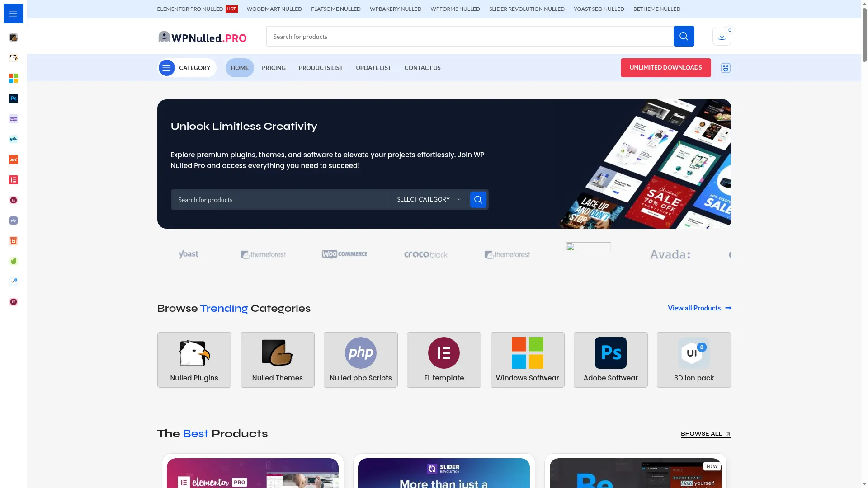The image size is (868, 488).
Task: Open the HTML5 icon in sidebar
Action: (x=14, y=241)
